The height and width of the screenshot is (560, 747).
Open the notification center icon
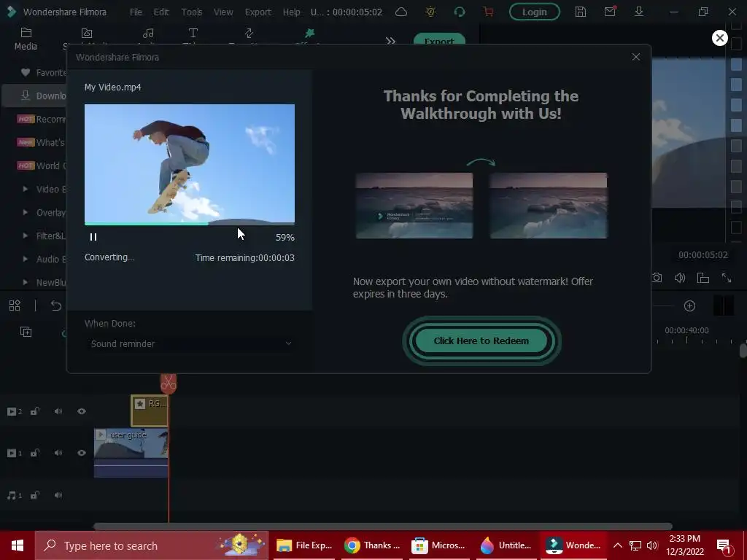click(724, 545)
